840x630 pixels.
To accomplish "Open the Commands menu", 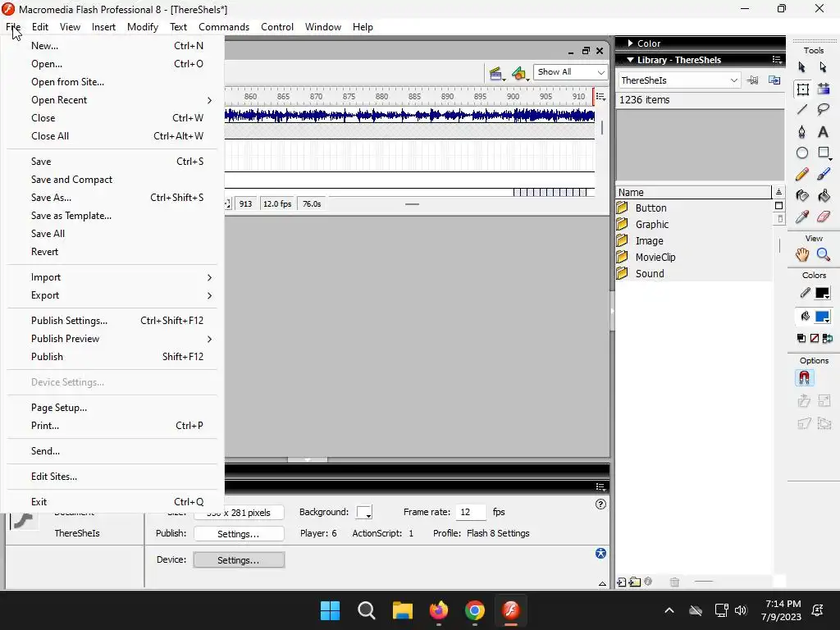I will tap(224, 27).
